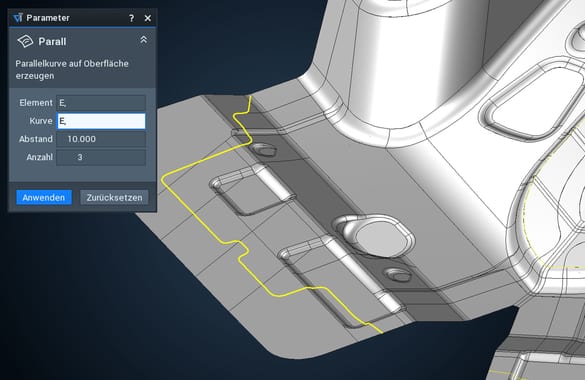
Task: Click the Parall heading label
Action: coord(52,41)
